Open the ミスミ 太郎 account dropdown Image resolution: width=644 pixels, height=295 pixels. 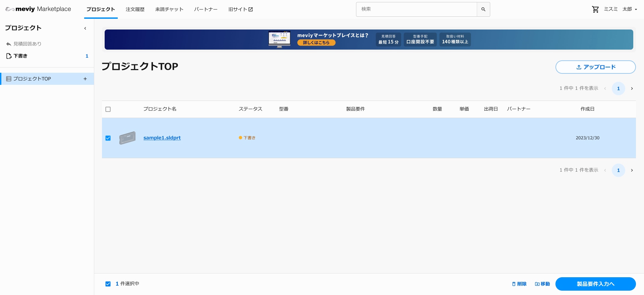point(621,9)
